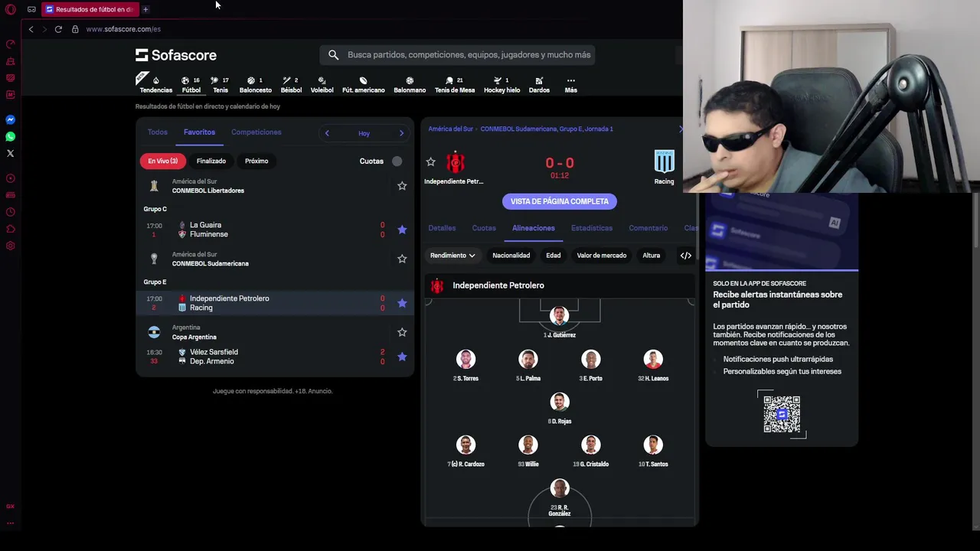Open the extensions cube in the sidebar
The height and width of the screenshot is (551, 980).
[11, 229]
